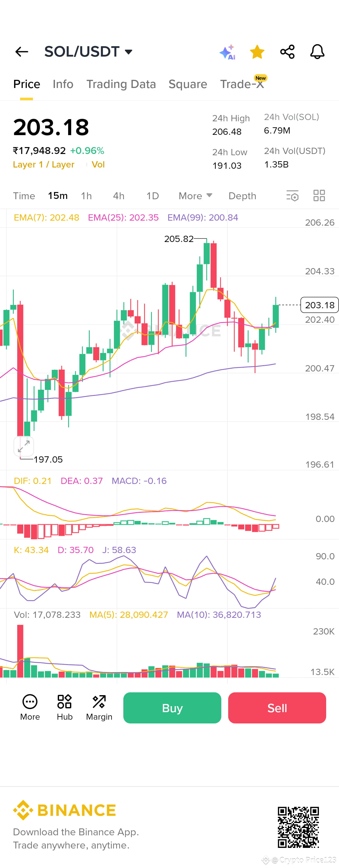Tap the large price 203.18
Screen dimensions: 339x868
coord(51,128)
